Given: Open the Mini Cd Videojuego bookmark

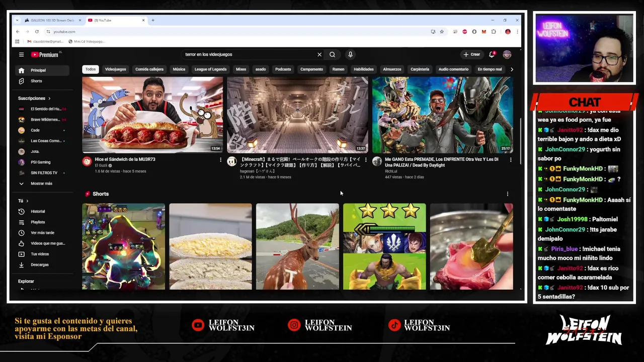Looking at the screenshot, I should 86,41.
